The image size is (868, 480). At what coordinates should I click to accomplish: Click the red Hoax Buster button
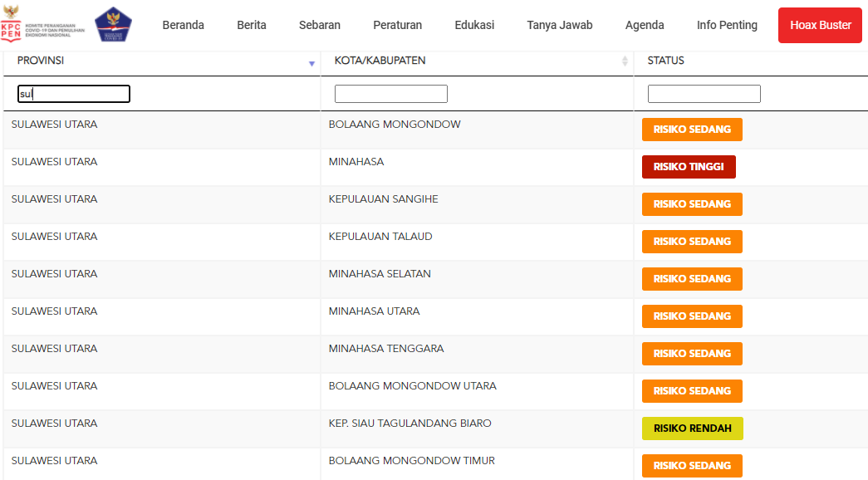820,25
